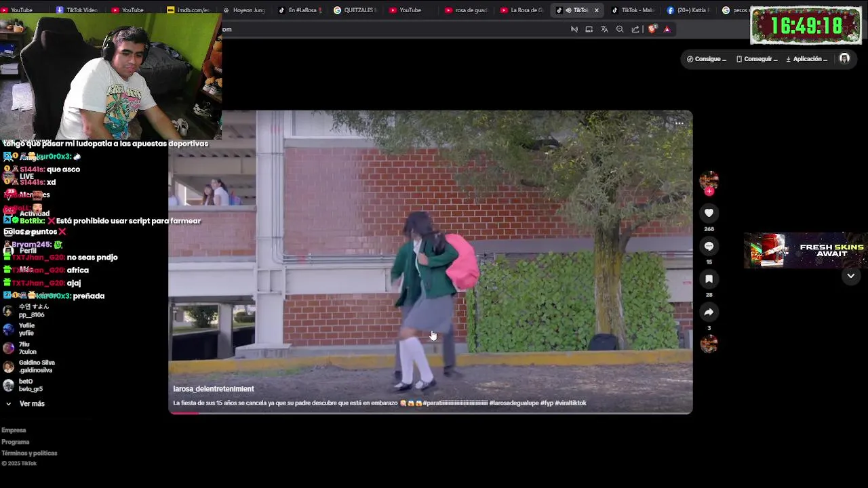Image resolution: width=868 pixels, height=488 pixels.
Task: Click the picture-in-picture icon in address bar
Action: pos(589,29)
